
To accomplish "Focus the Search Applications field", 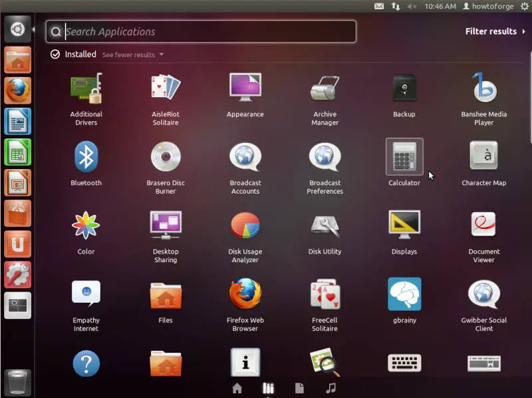I will 201,31.
